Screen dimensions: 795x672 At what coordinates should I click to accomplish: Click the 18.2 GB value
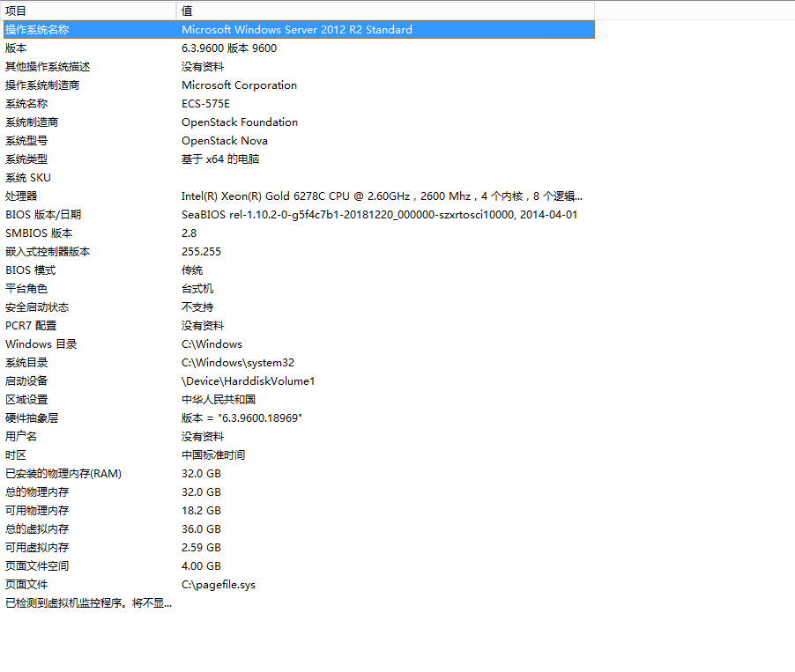201,510
